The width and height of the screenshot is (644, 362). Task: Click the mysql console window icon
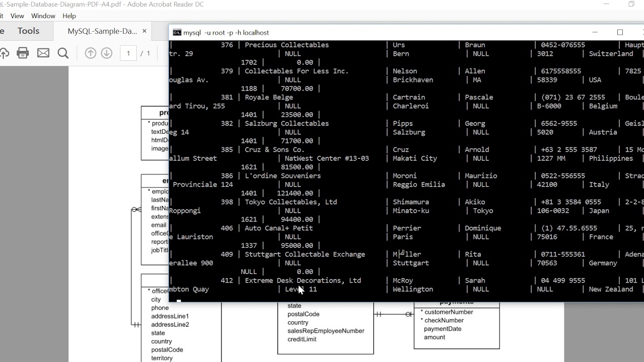coord(177,33)
